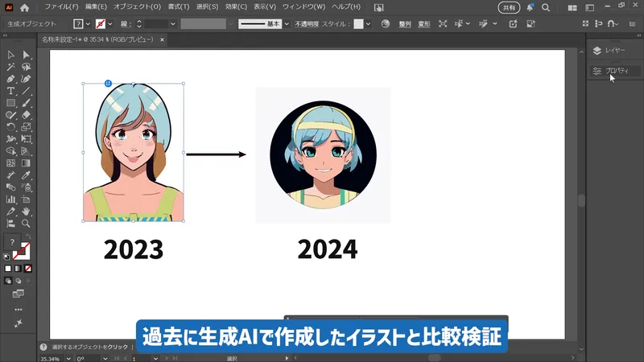Viewport: 644px width, 362px height.
Task: Set paint mode to None
Action: [x=28, y=269]
